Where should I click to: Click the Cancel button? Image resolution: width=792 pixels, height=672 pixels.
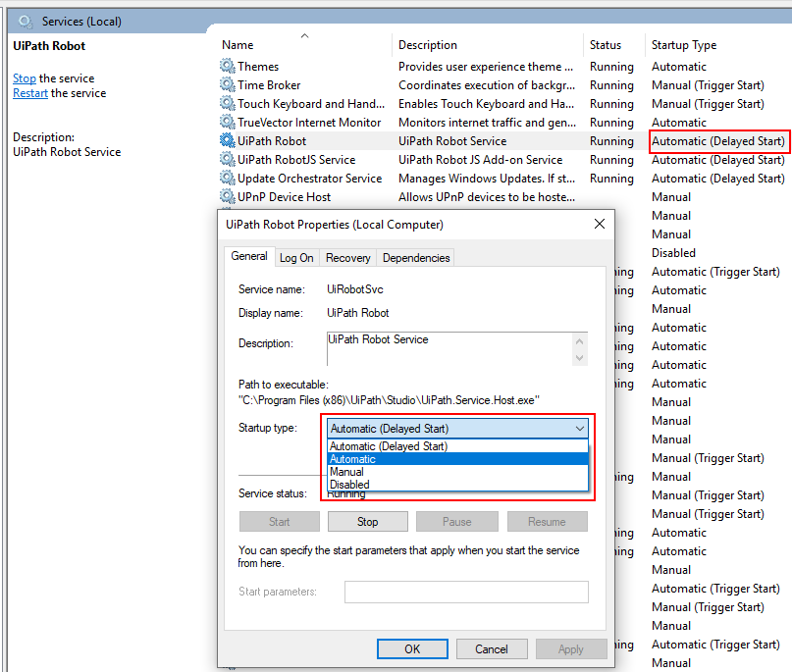pos(492,648)
